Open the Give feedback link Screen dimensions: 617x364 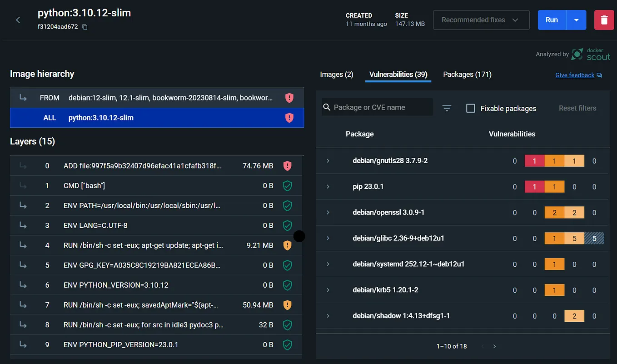coord(575,75)
